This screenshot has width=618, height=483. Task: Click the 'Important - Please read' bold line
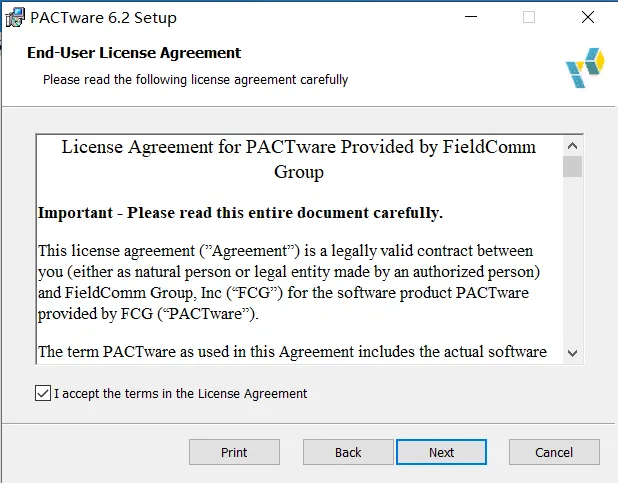coord(240,213)
